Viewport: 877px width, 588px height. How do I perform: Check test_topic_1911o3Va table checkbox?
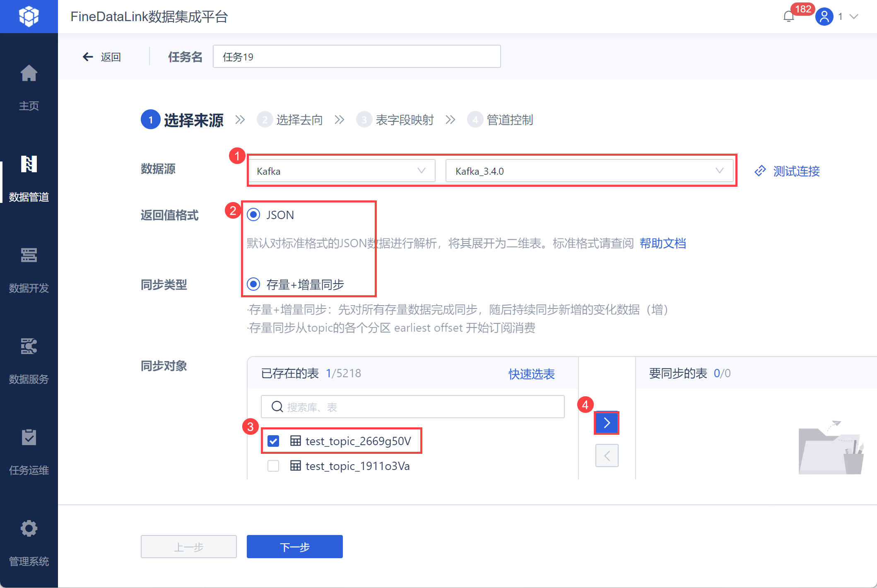pyautogui.click(x=273, y=466)
